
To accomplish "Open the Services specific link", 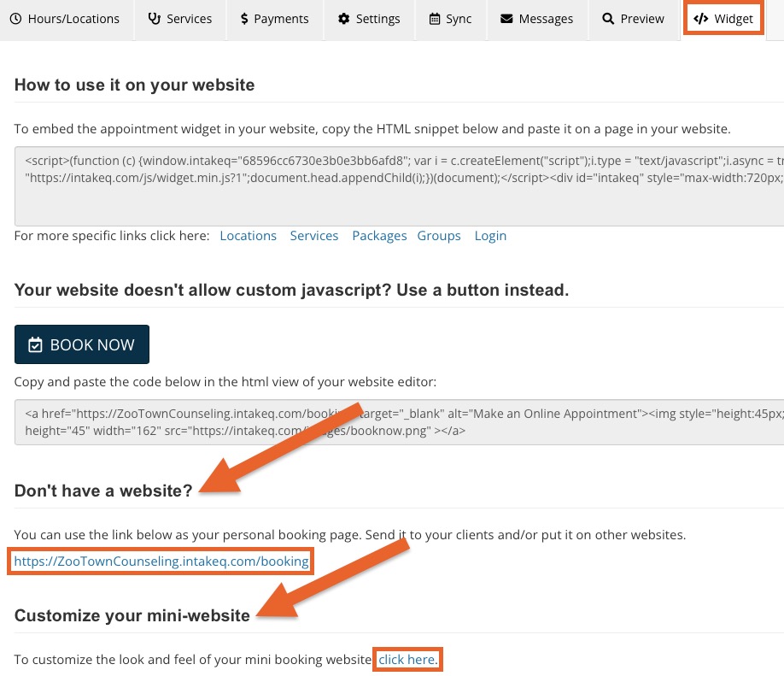I will click(314, 236).
